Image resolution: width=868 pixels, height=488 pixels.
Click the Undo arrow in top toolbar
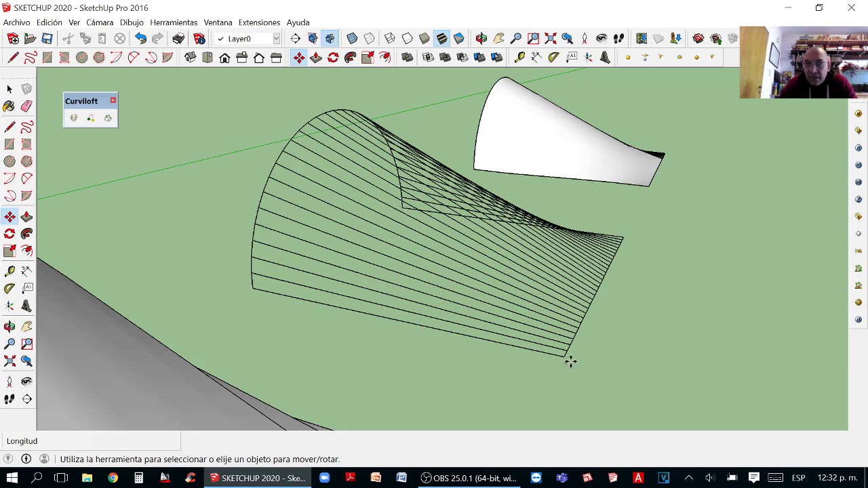140,39
